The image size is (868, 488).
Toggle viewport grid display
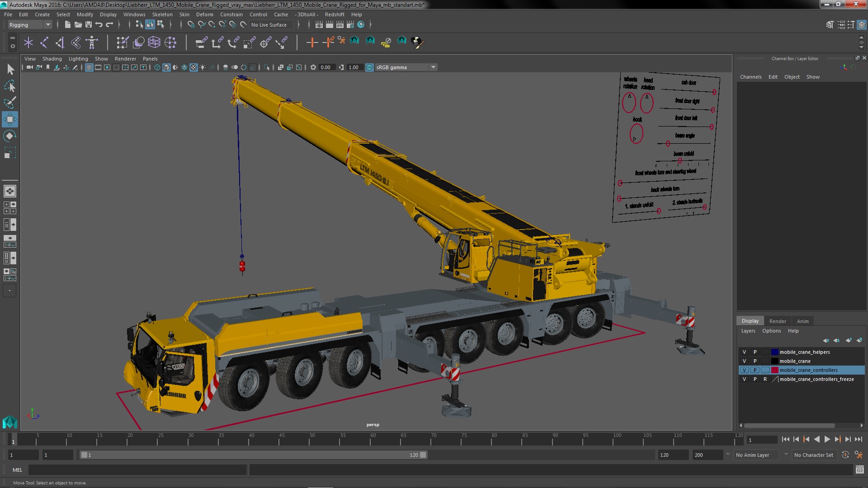[x=89, y=67]
